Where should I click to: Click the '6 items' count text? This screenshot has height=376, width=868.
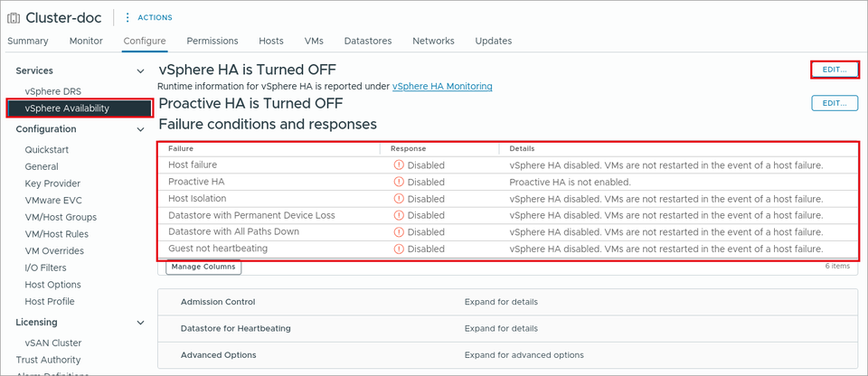(x=837, y=267)
